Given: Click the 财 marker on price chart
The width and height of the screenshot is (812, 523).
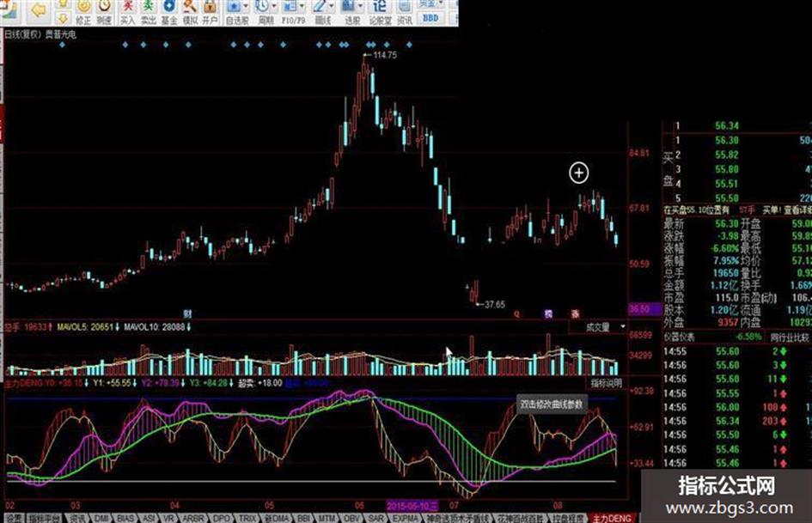Looking at the screenshot, I should (x=187, y=313).
